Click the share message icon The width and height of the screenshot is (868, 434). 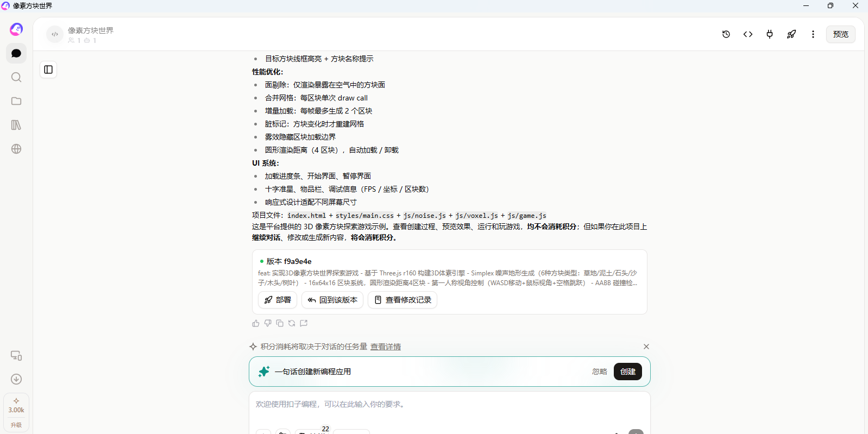point(304,323)
